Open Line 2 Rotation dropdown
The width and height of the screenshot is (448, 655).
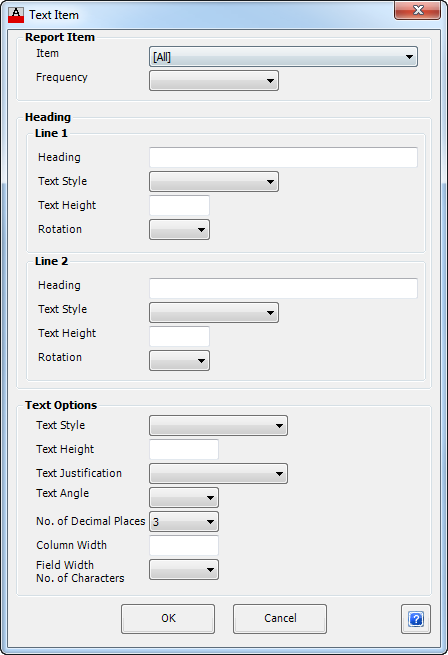[179, 361]
